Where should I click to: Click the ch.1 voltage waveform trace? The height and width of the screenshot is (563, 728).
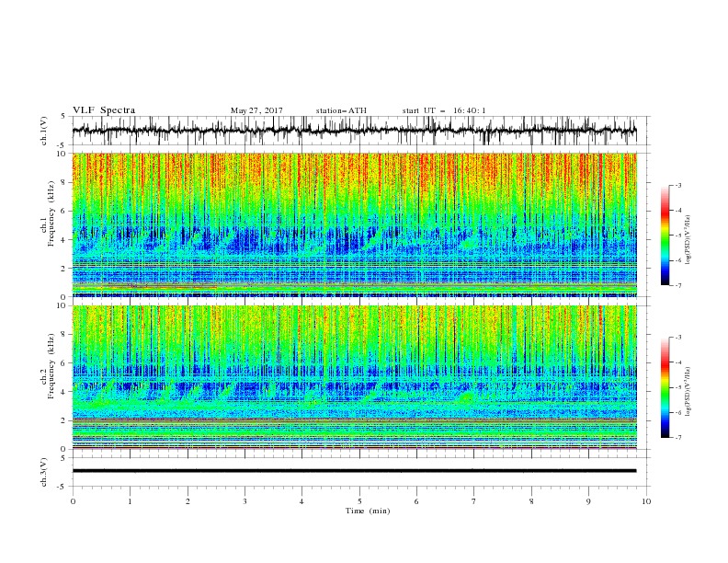tap(354, 131)
